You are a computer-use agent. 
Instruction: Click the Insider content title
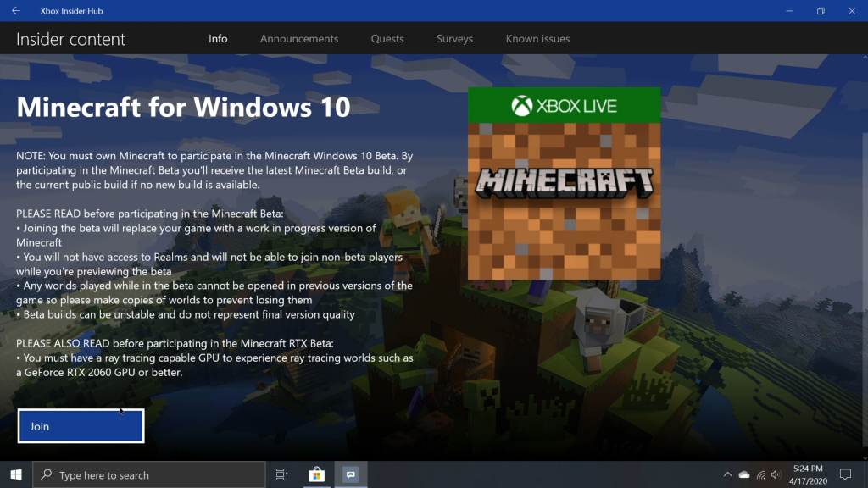coord(71,39)
